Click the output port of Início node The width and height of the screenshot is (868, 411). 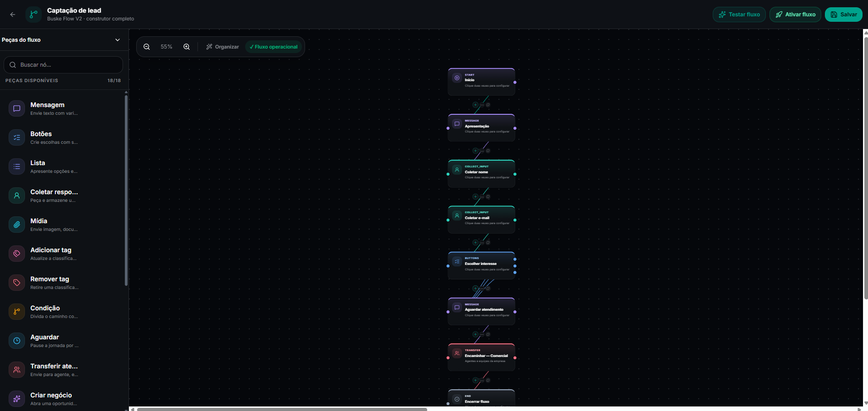pos(515,83)
